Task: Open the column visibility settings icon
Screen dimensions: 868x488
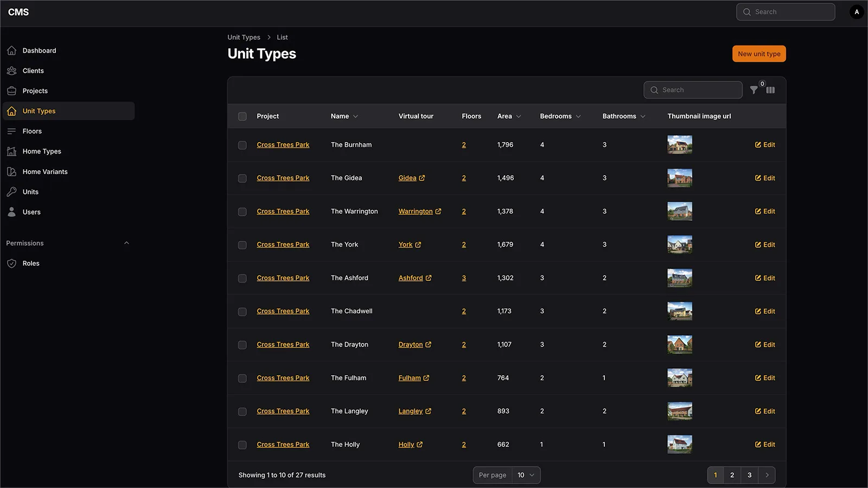Action: (770, 89)
